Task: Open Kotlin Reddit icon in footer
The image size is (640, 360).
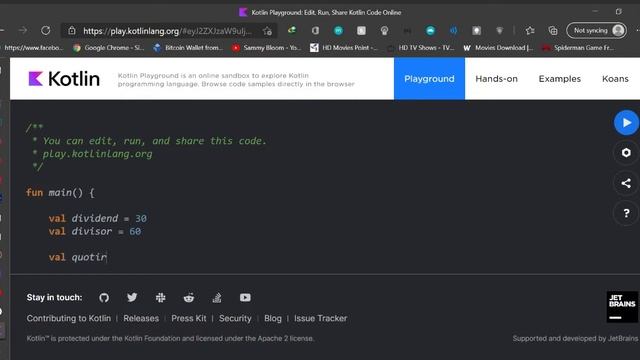Action: [189, 298]
